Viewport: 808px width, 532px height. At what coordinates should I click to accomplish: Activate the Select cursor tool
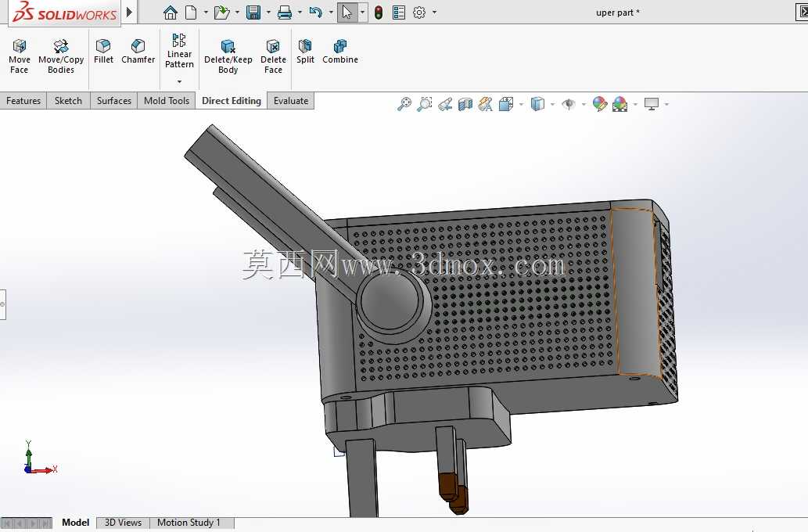pyautogui.click(x=347, y=13)
